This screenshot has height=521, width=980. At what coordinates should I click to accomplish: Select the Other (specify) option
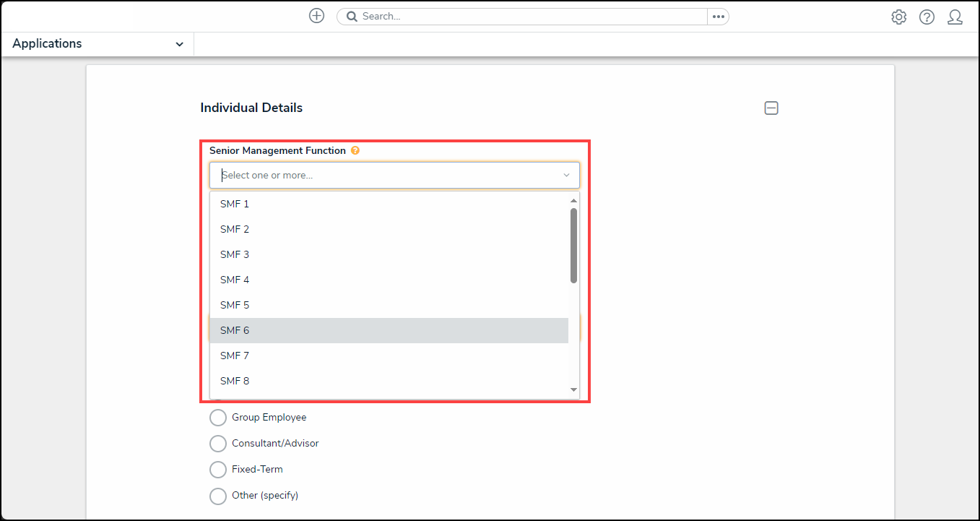[218, 496]
